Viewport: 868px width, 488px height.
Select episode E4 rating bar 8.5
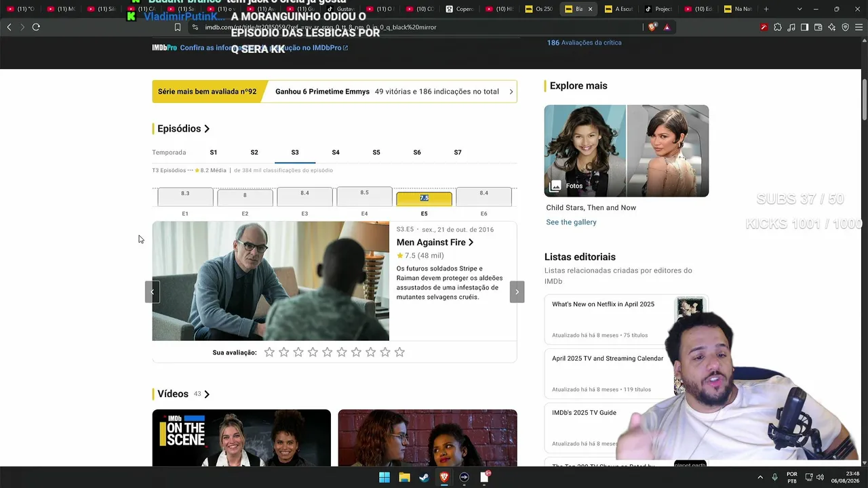pyautogui.click(x=364, y=197)
